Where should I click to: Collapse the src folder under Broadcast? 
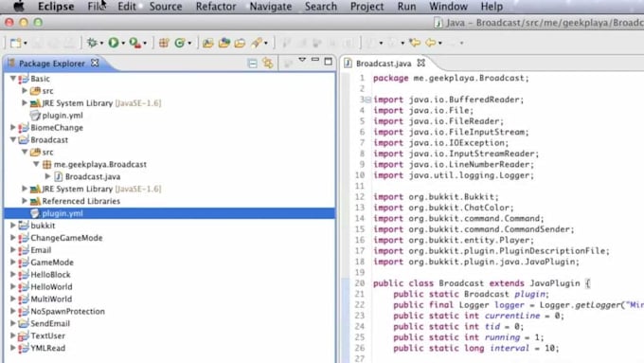point(25,152)
